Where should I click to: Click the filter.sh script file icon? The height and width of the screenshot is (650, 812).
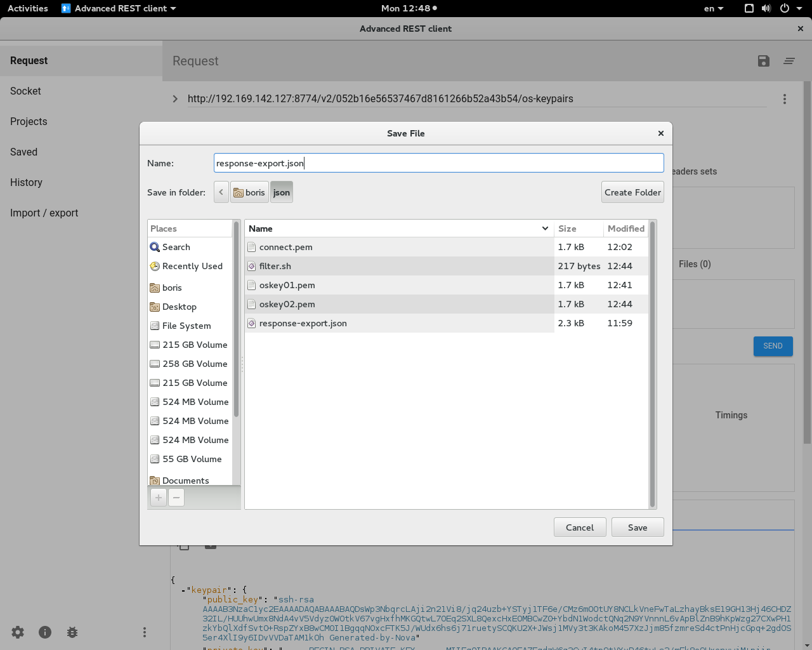(252, 266)
